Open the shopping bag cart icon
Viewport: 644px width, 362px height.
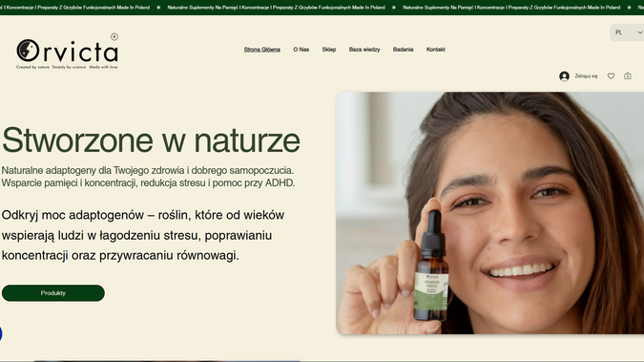pyautogui.click(x=627, y=75)
